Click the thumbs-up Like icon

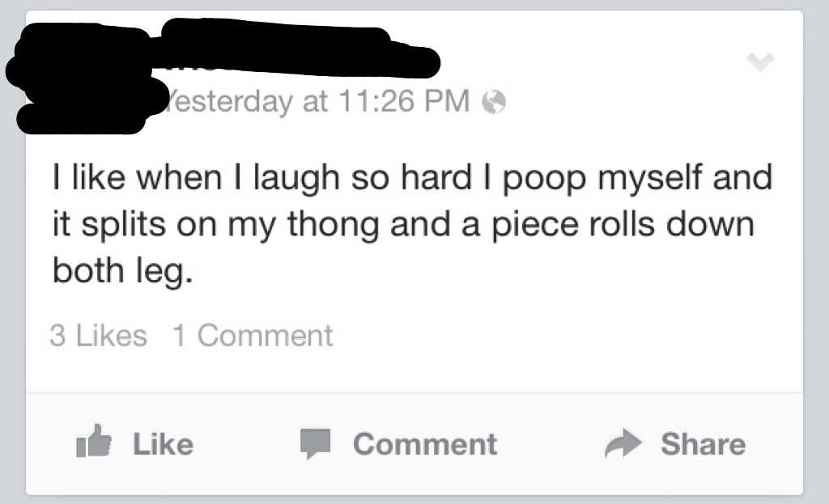94,441
